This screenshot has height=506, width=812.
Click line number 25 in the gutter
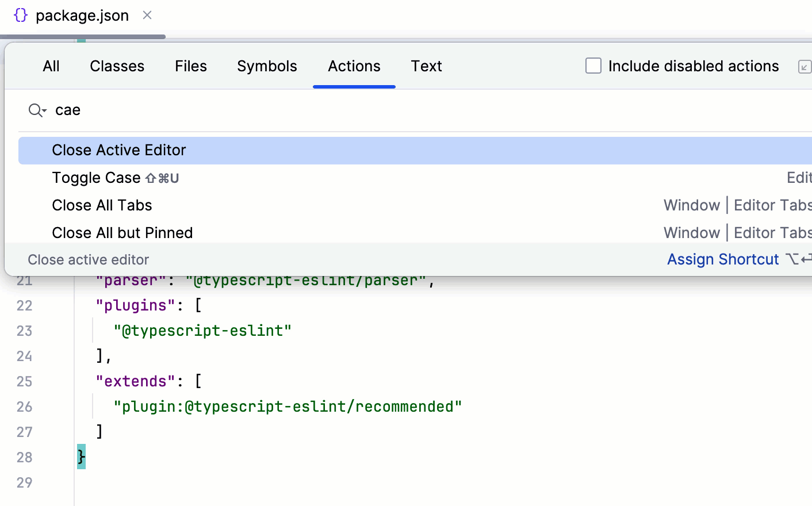24,381
